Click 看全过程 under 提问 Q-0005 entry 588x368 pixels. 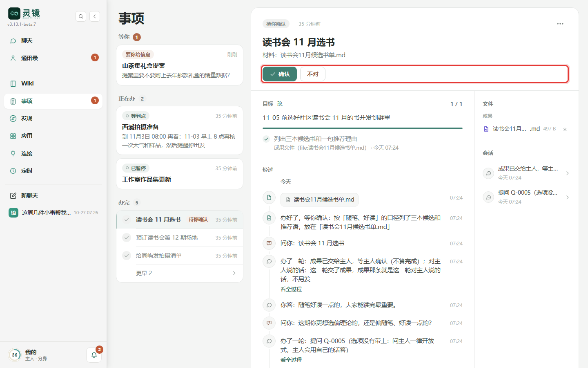[x=291, y=360]
